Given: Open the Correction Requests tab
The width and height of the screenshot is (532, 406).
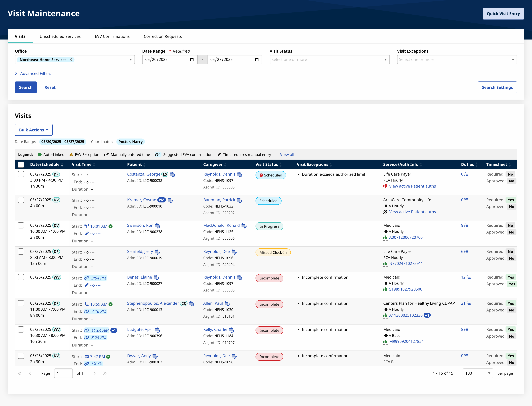Looking at the screenshot, I should pos(163,36).
